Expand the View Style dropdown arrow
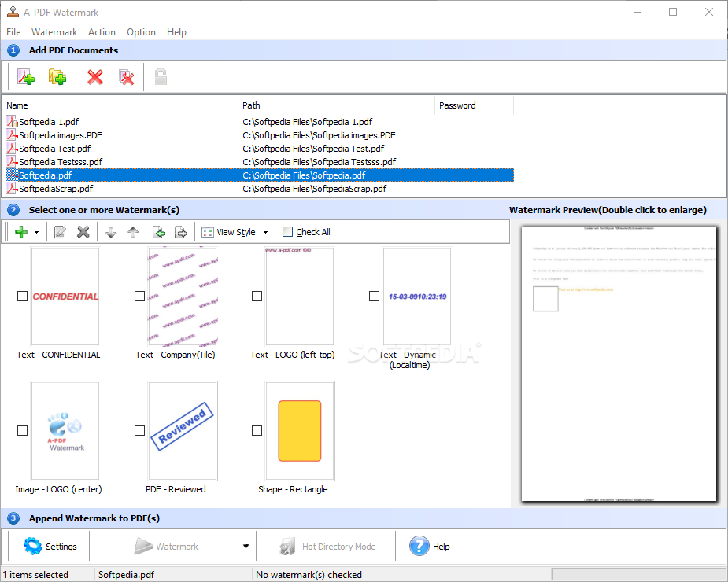The height and width of the screenshot is (582, 728). click(x=265, y=232)
